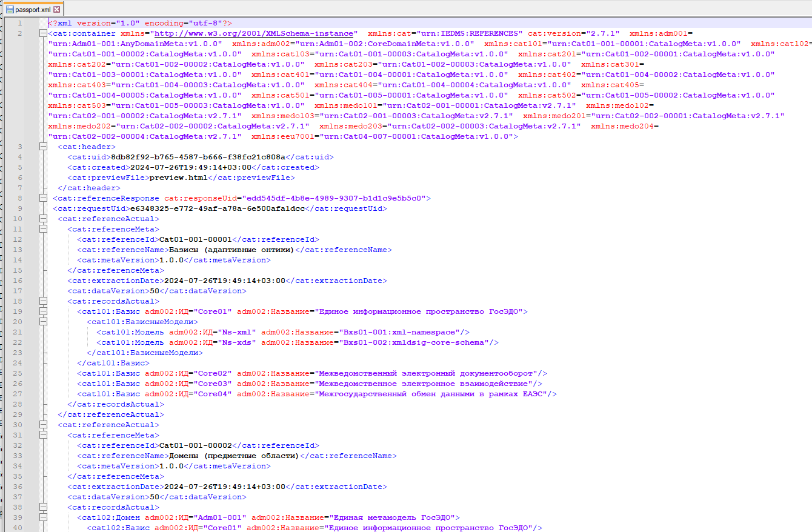Collapse the cat:container fold on line 2
Viewport: 812px width, 532px height.
click(42, 33)
